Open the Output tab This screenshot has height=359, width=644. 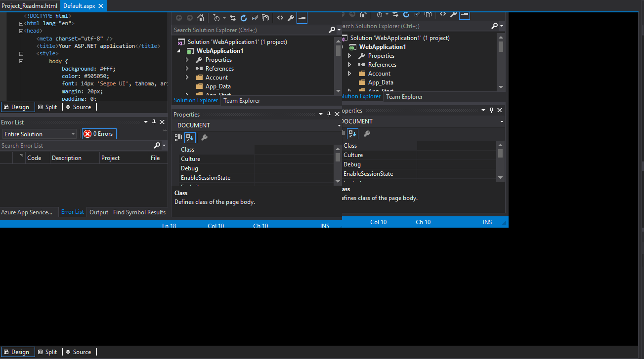(x=99, y=212)
